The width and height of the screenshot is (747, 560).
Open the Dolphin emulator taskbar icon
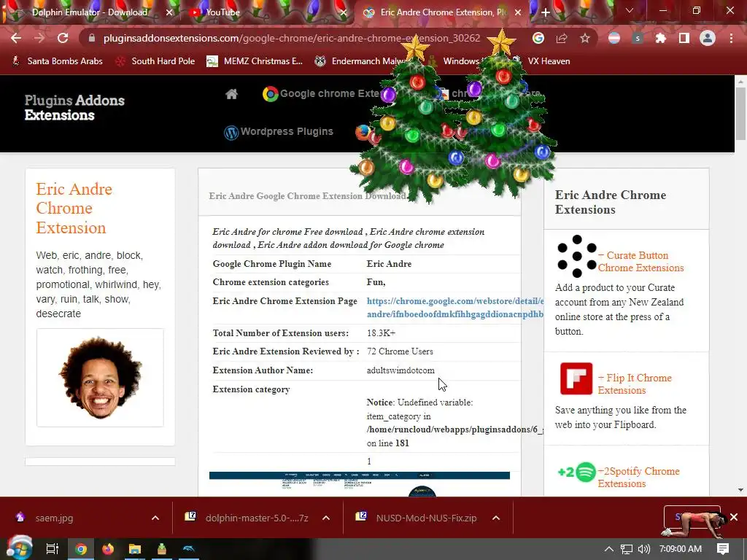click(x=189, y=549)
